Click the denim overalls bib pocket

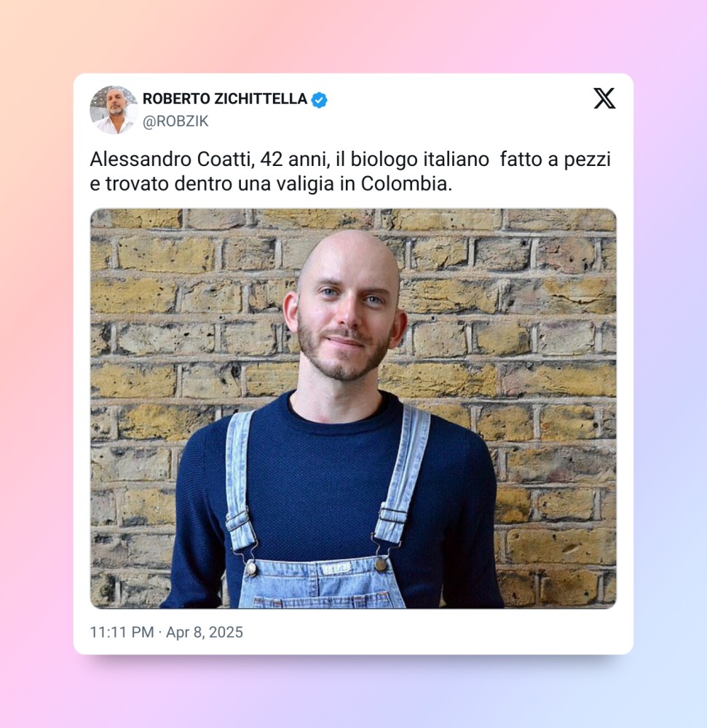[x=320, y=585]
